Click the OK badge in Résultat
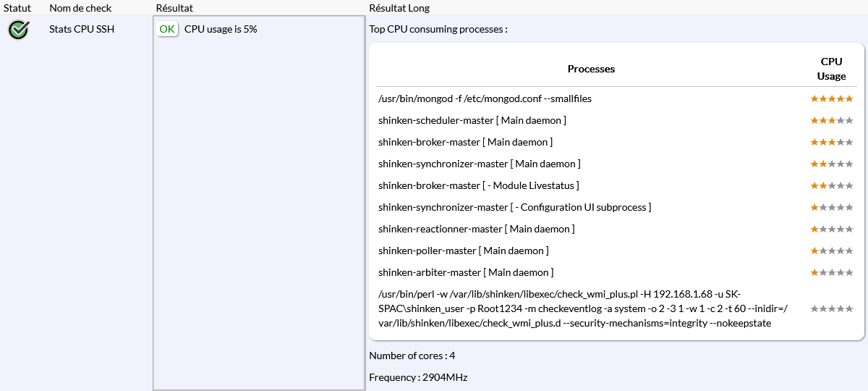868x391 pixels. click(x=167, y=29)
